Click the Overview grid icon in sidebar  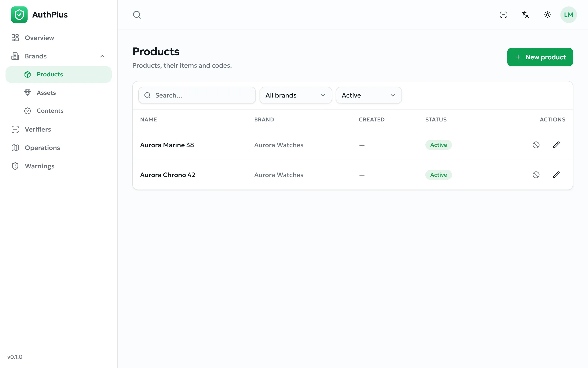click(15, 38)
